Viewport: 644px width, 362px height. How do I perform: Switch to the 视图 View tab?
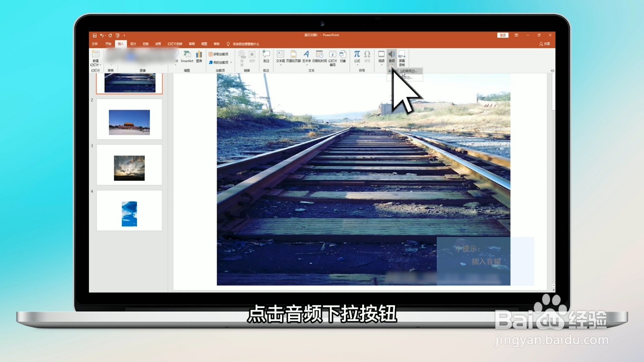coord(204,44)
